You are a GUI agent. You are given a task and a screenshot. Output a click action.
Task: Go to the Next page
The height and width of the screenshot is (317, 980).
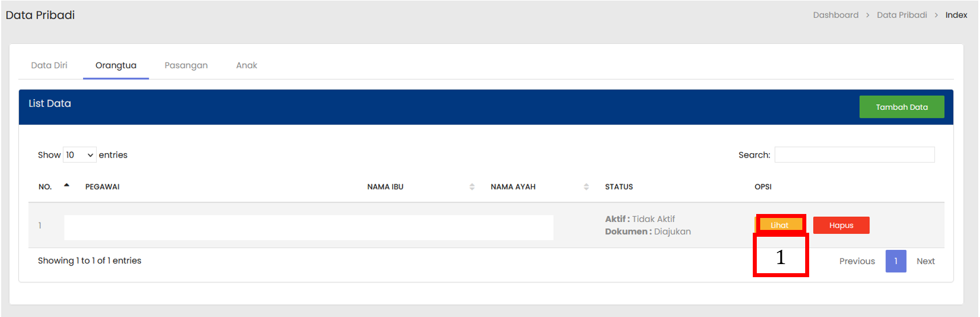[925, 261]
